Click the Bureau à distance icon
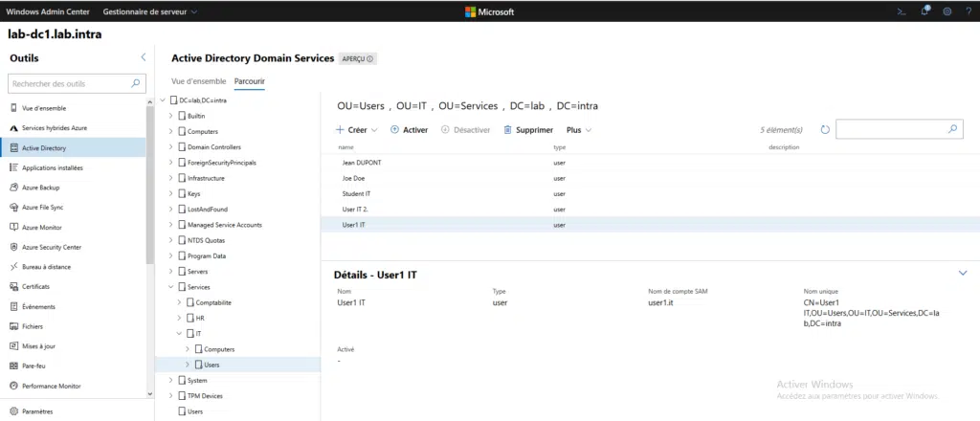This screenshot has width=980, height=421. [13, 267]
